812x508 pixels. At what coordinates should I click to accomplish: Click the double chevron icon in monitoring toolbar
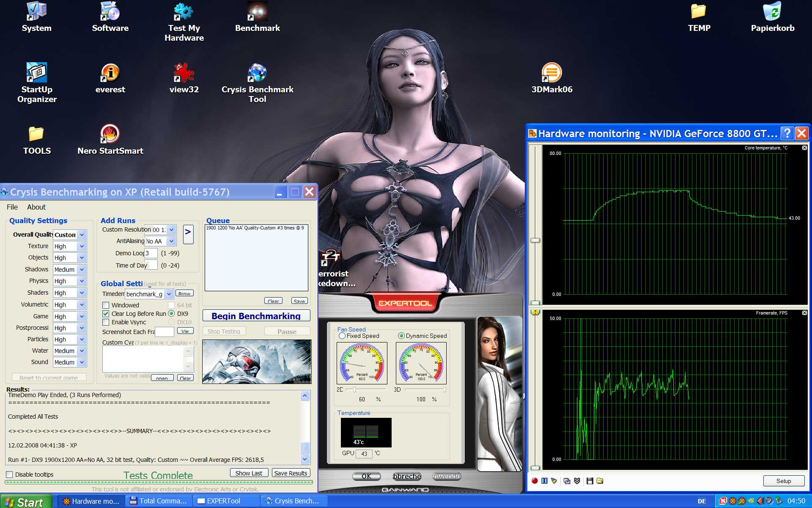coord(577,481)
